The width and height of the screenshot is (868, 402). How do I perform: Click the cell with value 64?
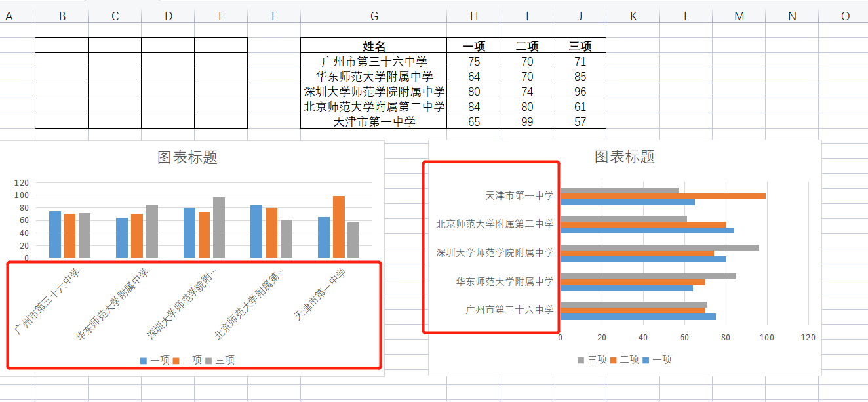tap(473, 76)
